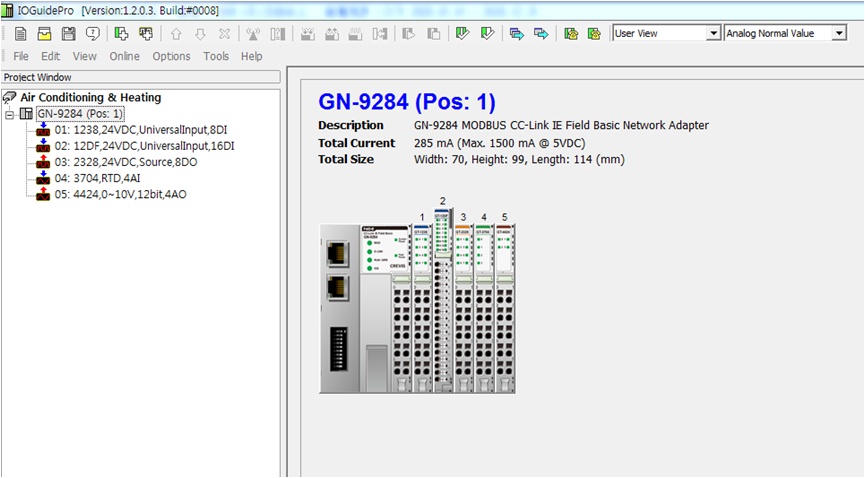Select the Air Conditioning & Heating project root
The image size is (865, 478).
pyautogui.click(x=90, y=98)
